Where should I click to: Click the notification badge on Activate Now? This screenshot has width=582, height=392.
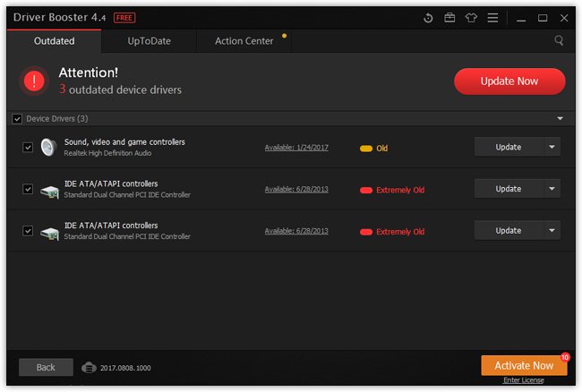click(565, 357)
